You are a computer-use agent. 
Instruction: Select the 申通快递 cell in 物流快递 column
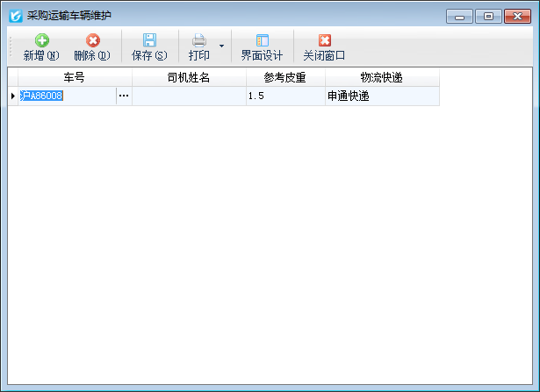(381, 96)
